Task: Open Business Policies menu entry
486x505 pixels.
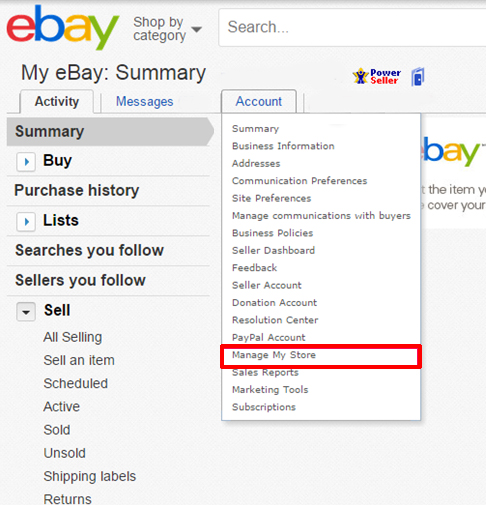Action: (272, 233)
